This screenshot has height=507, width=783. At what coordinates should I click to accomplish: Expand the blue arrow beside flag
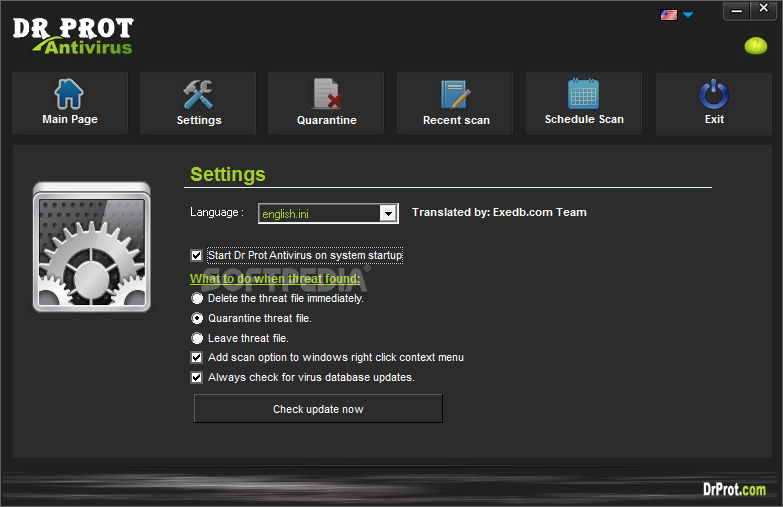688,15
